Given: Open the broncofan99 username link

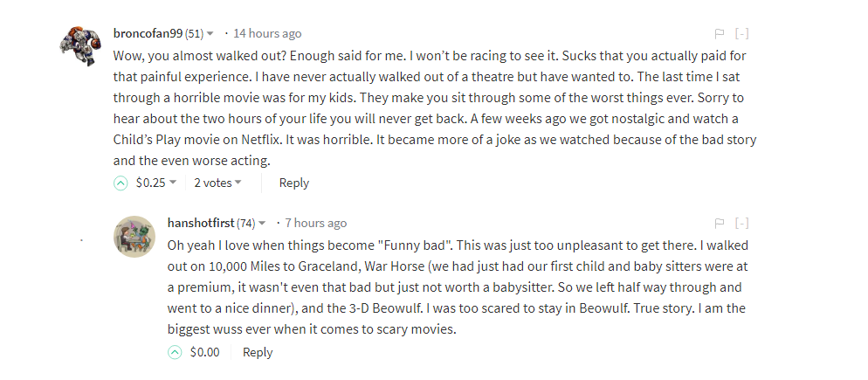Looking at the screenshot, I should (148, 33).
